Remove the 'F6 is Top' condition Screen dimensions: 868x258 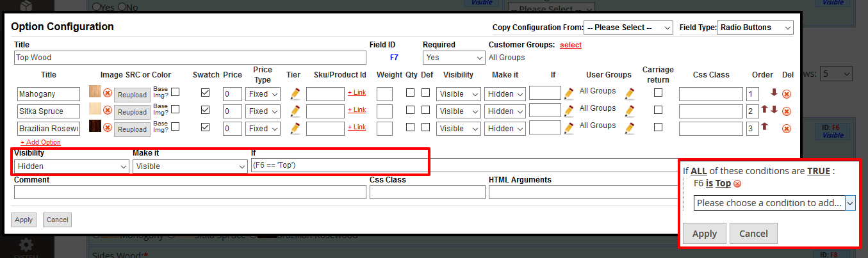pos(737,184)
